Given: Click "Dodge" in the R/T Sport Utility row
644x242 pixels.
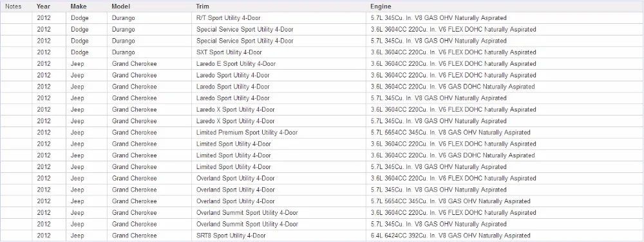Looking at the screenshot, I should click(79, 18).
